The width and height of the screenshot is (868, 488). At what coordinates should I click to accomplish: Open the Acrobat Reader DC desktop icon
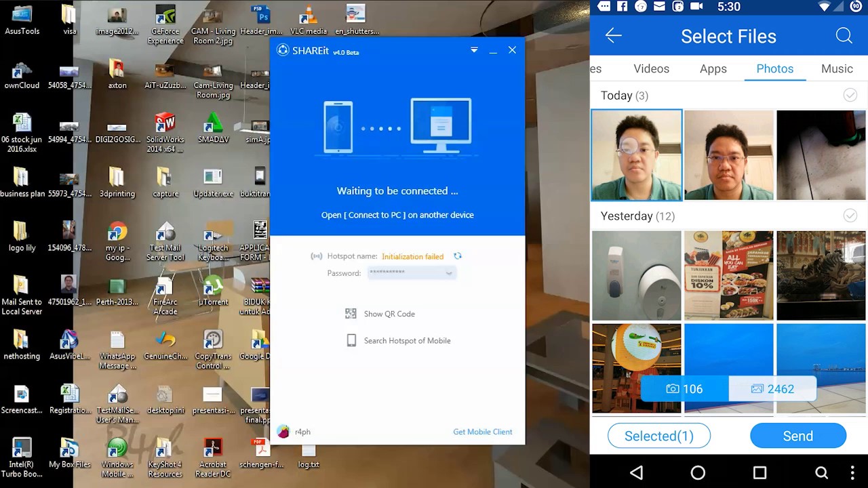coord(213,458)
